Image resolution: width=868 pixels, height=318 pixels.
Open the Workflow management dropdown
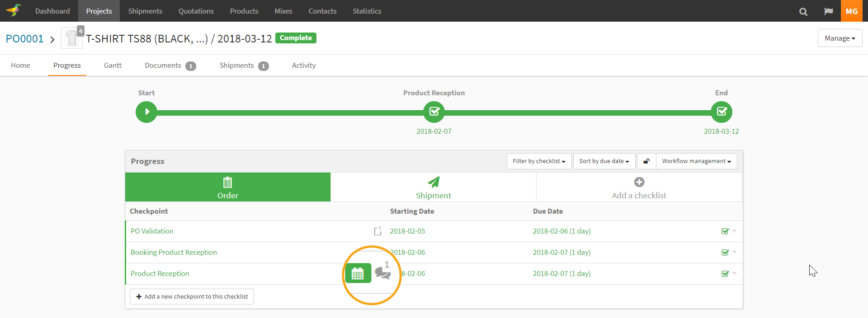pyautogui.click(x=696, y=161)
